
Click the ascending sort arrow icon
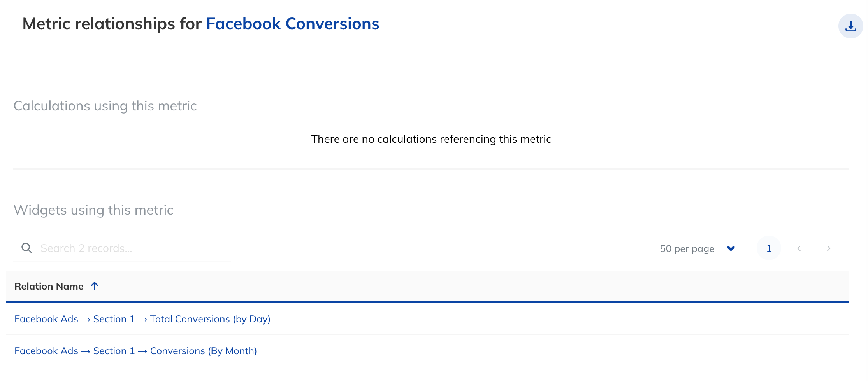pyautogui.click(x=95, y=287)
